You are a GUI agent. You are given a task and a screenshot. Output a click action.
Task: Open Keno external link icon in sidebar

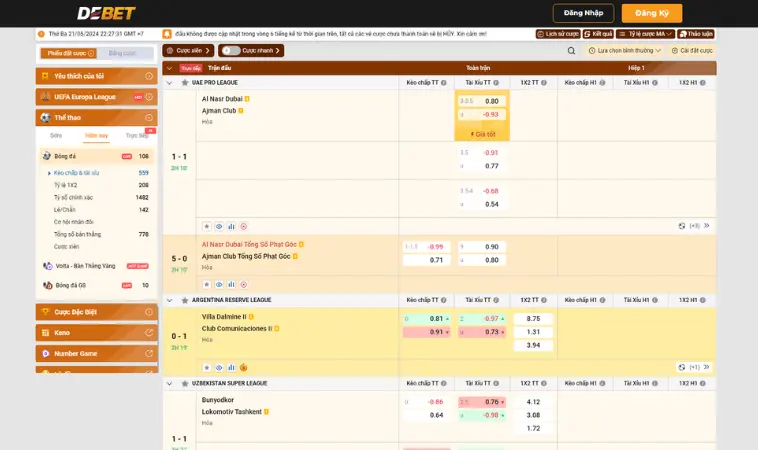click(148, 332)
